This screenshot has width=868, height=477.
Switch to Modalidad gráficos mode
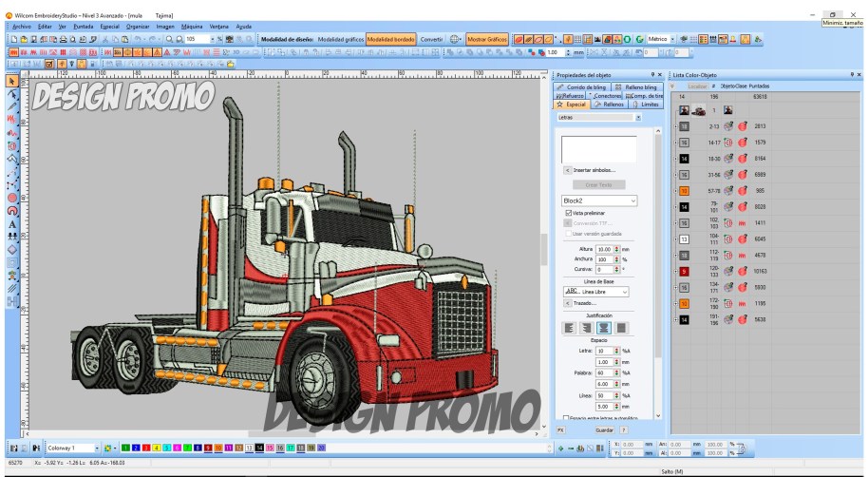[340, 39]
